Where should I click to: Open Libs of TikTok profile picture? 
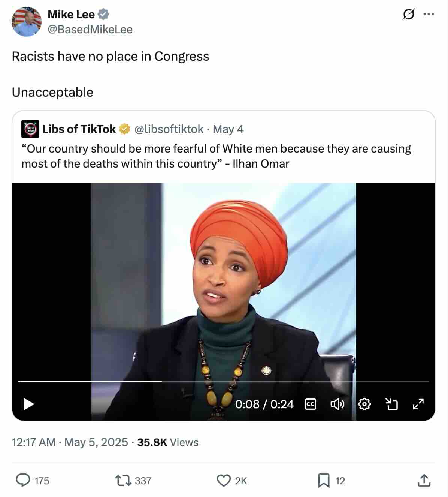[30, 129]
